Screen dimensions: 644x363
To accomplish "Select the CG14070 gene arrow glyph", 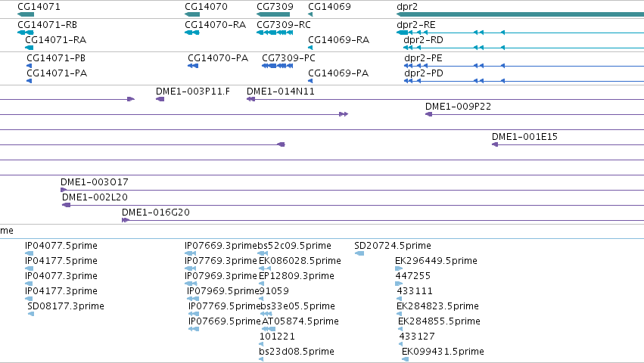I will [x=192, y=14].
